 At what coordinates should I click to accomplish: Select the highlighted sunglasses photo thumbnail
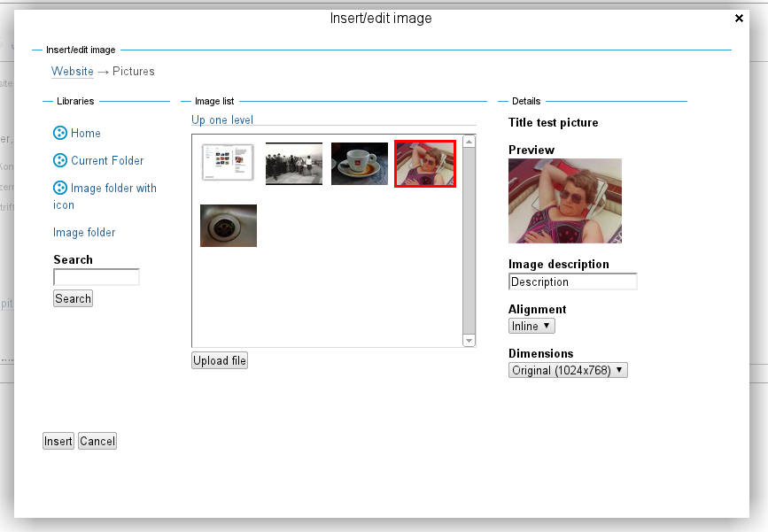point(425,164)
